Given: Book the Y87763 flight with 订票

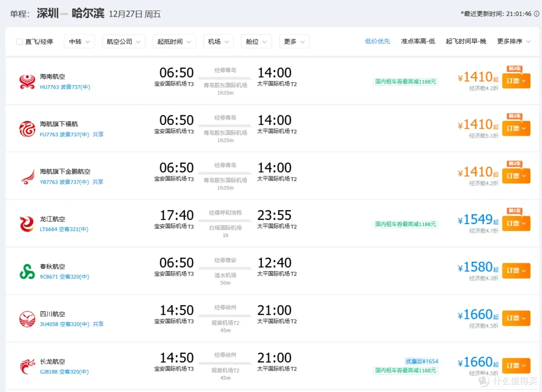Looking at the screenshot, I should coord(516,176).
